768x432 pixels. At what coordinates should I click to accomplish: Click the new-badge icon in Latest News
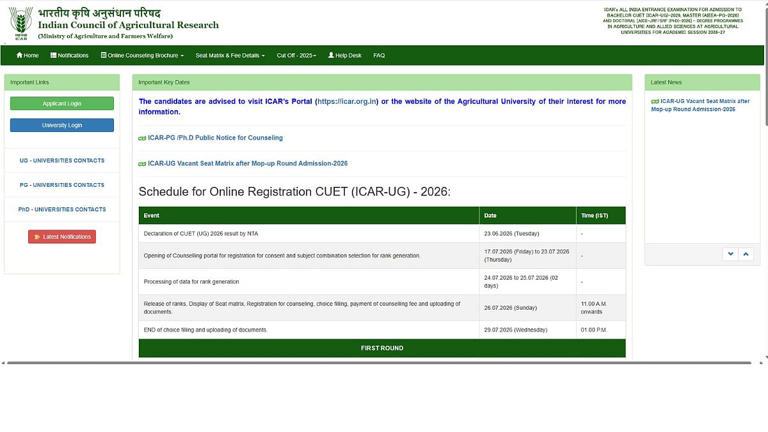(655, 101)
